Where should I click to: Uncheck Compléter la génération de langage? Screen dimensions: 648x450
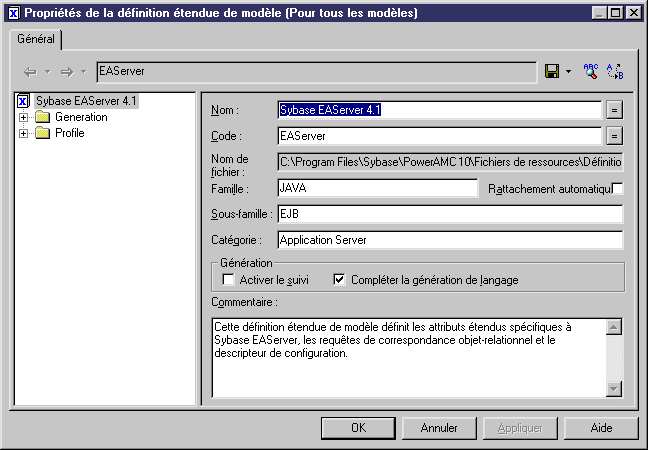(339, 280)
